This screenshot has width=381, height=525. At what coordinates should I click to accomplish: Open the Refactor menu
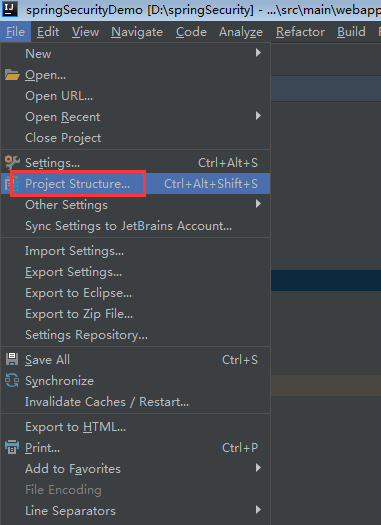coord(300,32)
